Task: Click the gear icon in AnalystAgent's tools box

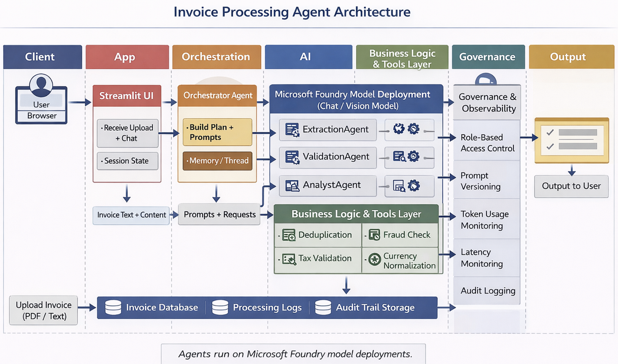Action: point(414,185)
